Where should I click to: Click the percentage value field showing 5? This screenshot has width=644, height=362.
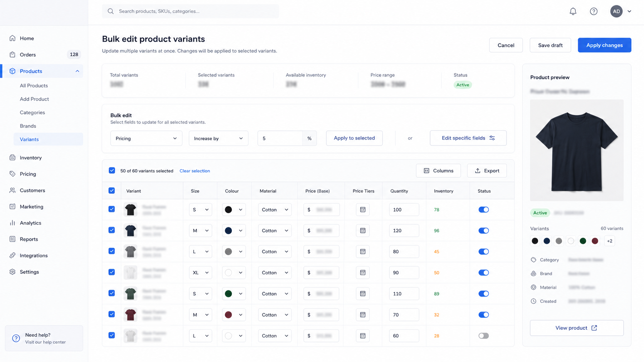click(x=280, y=138)
